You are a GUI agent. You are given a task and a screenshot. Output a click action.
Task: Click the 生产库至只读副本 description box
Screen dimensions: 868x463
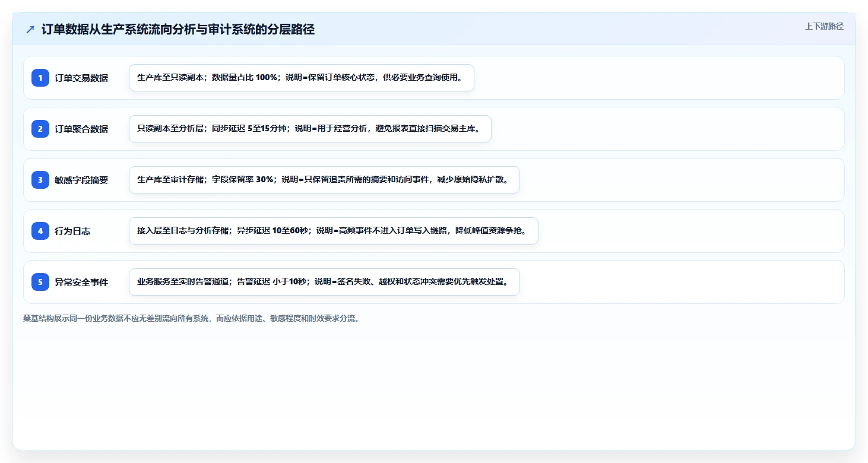pyautogui.click(x=302, y=78)
